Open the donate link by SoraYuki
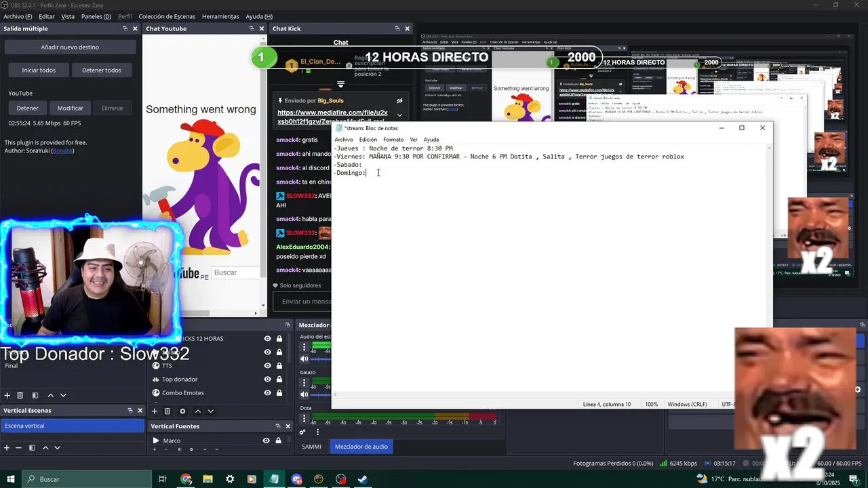Image resolution: width=868 pixels, height=488 pixels. 62,150
